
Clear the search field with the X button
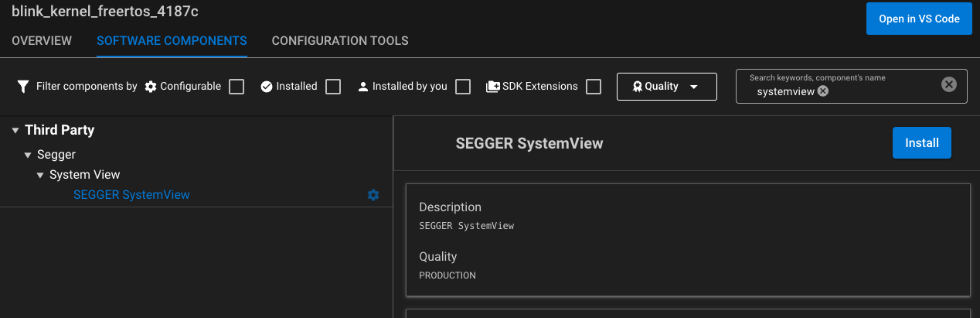(x=949, y=84)
